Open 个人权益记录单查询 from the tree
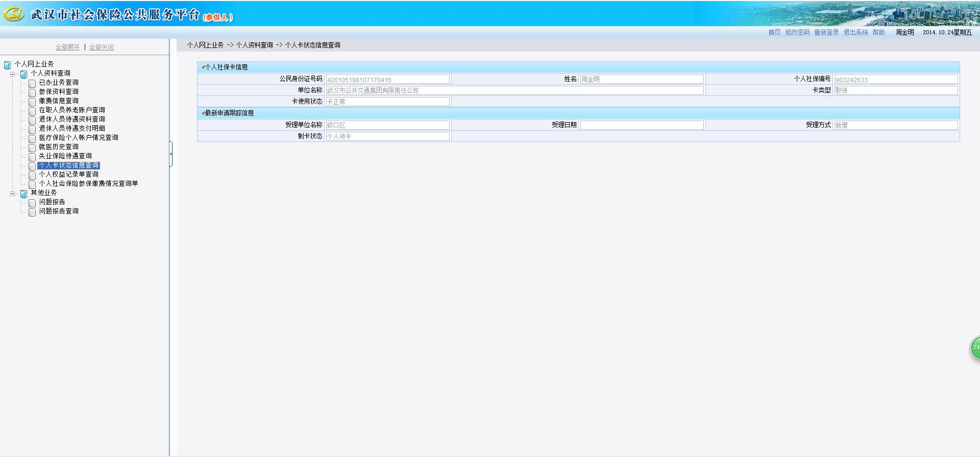980x457 pixels. [68, 174]
